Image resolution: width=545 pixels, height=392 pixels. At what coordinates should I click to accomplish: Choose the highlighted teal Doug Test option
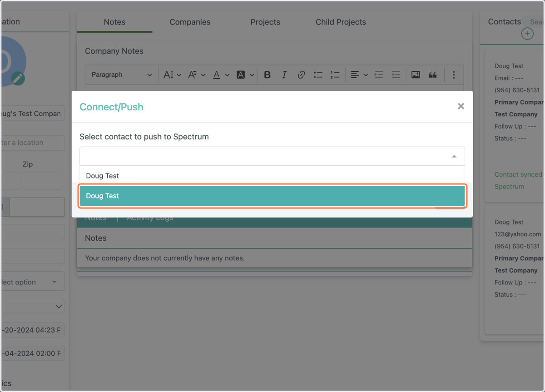tap(272, 196)
